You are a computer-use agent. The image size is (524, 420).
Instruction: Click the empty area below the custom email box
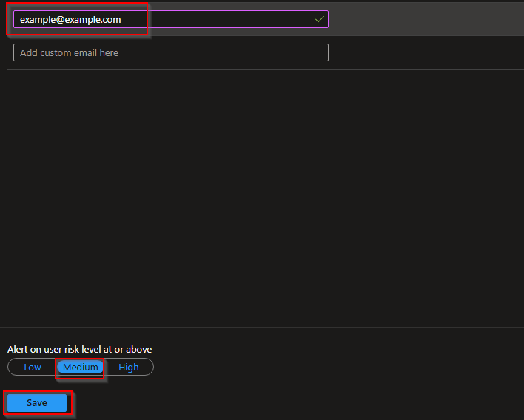[x=259, y=192]
